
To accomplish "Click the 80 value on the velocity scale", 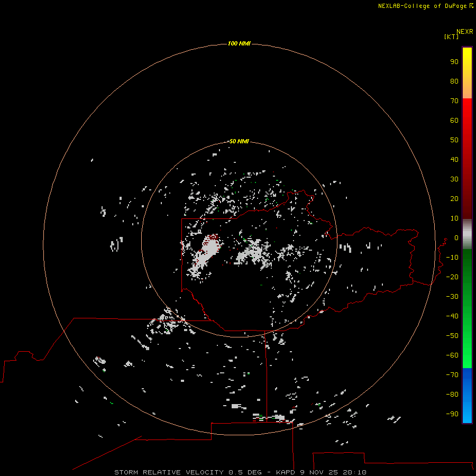I will click(454, 81).
